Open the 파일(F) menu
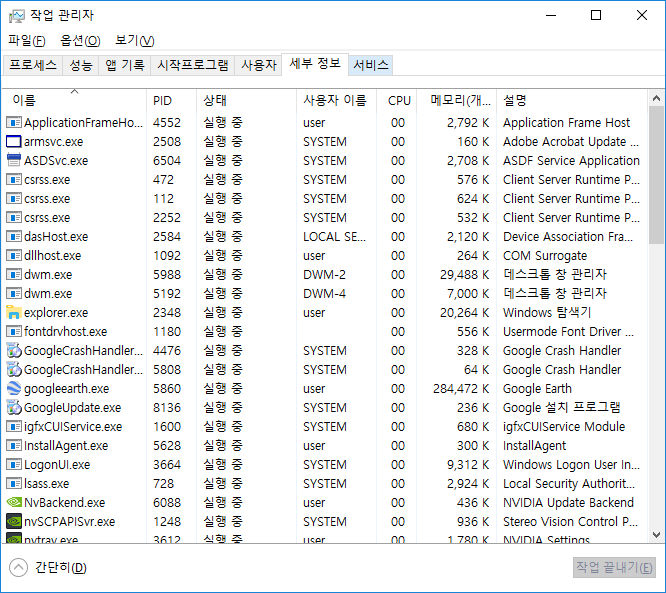The image size is (666, 593). [x=27, y=40]
